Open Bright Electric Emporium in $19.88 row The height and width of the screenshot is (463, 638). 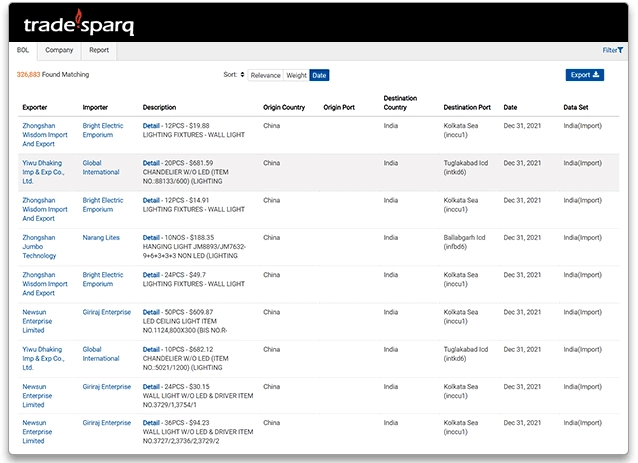point(103,130)
